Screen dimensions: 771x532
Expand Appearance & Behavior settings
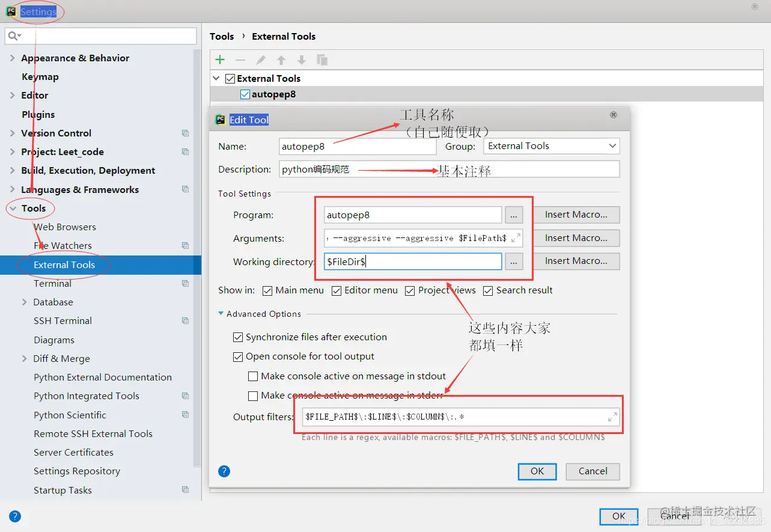13,58
